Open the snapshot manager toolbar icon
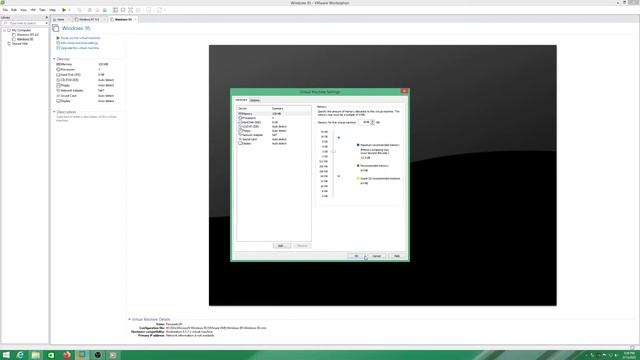Viewport: 640px width, 360px height. (x=105, y=10)
